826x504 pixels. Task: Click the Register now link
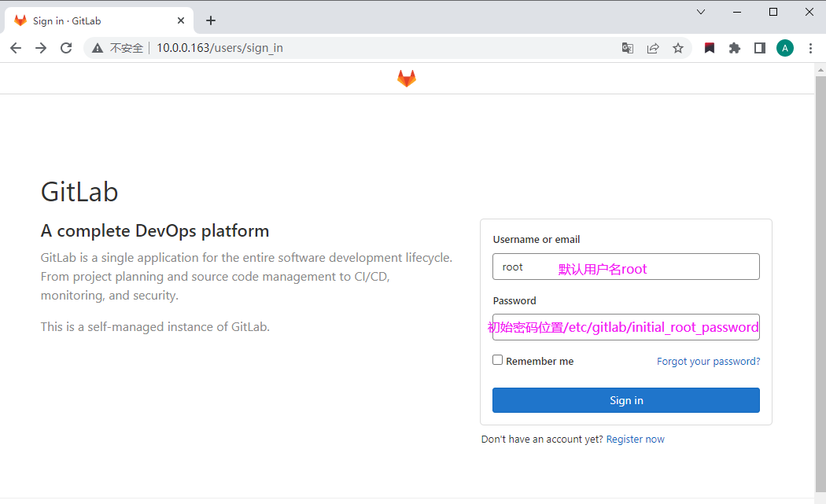point(635,440)
